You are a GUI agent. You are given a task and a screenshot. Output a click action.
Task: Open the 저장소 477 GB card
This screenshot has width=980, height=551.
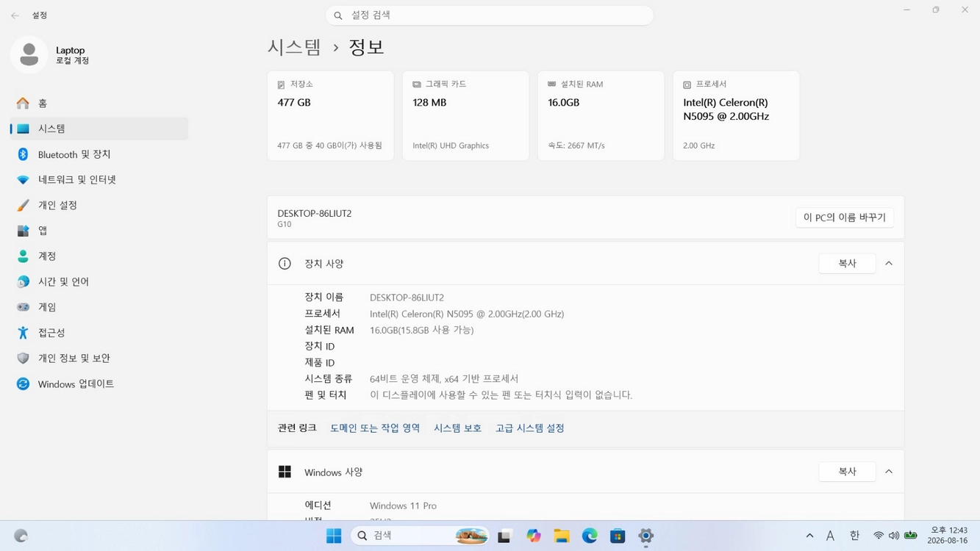(330, 115)
